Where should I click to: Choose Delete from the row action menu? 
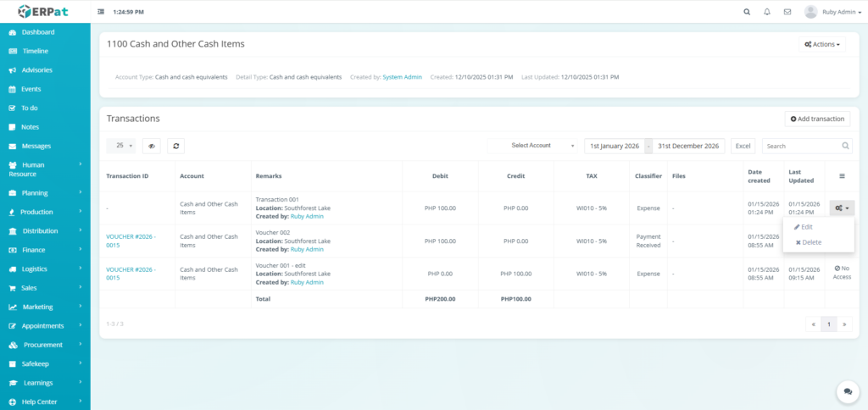click(808, 242)
